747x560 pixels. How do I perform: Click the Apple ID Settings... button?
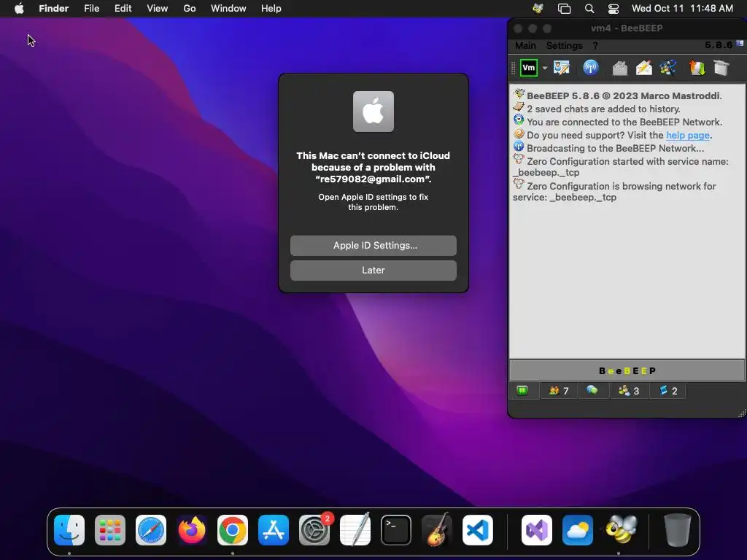[373, 245]
